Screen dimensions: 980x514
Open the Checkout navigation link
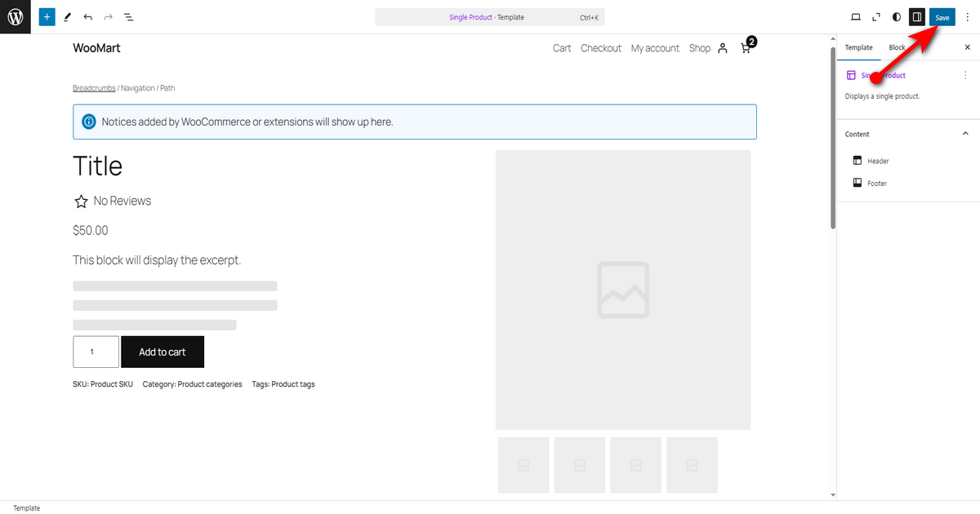(601, 48)
